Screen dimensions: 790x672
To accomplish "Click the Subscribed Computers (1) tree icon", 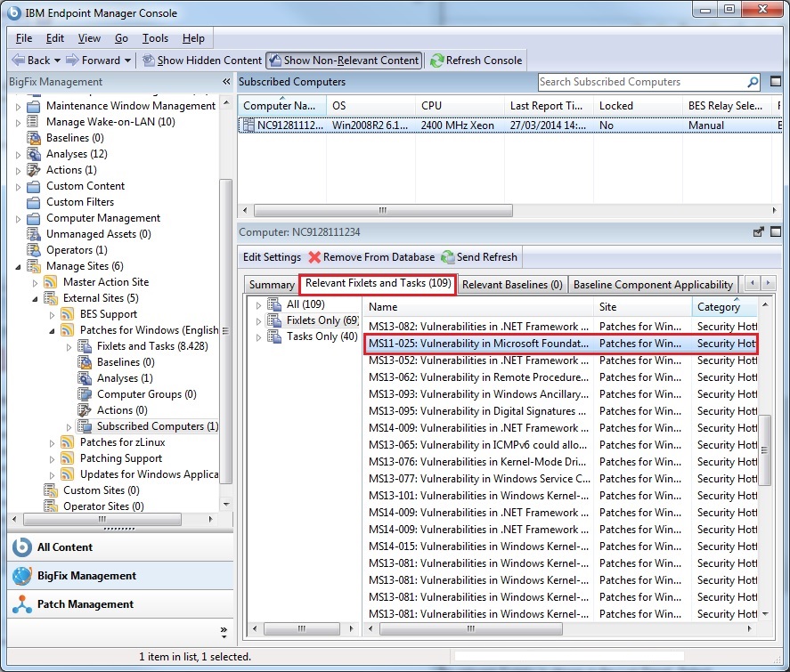I will pyautogui.click(x=84, y=426).
